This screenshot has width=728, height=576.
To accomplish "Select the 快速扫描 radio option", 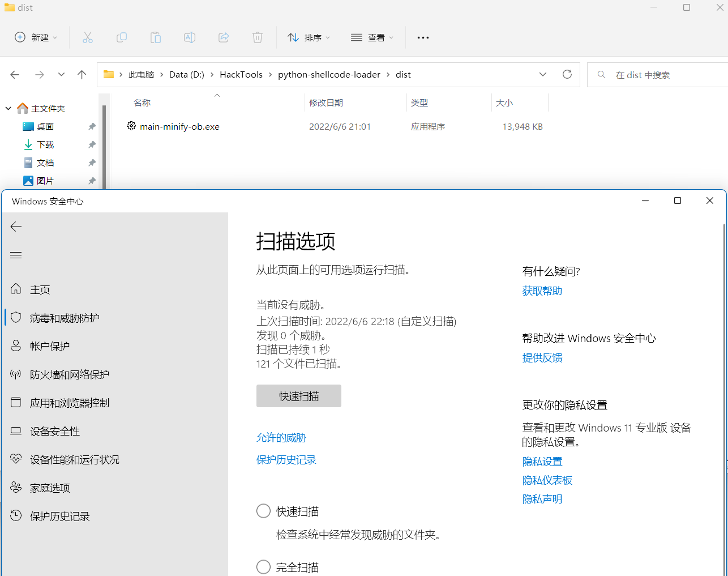I will point(263,511).
